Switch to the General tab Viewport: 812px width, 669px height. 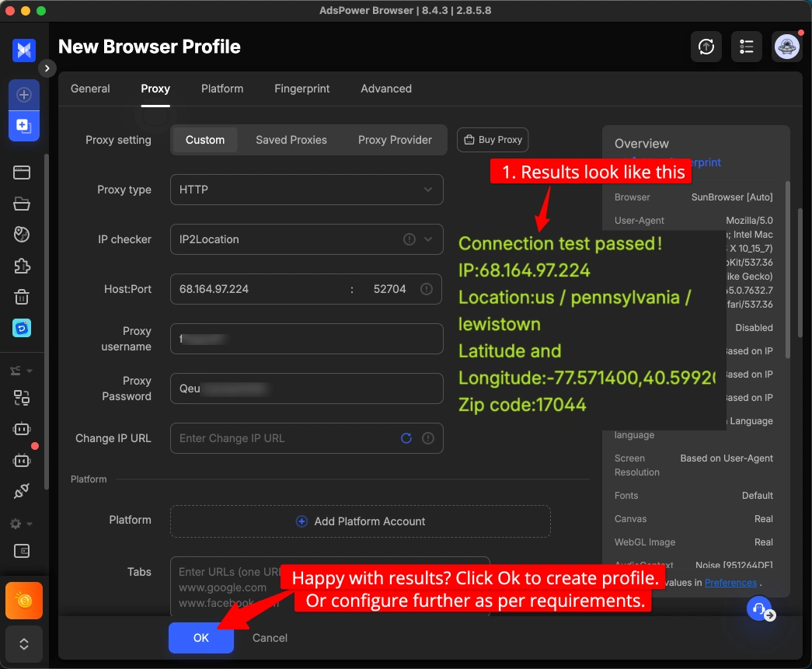[90, 89]
